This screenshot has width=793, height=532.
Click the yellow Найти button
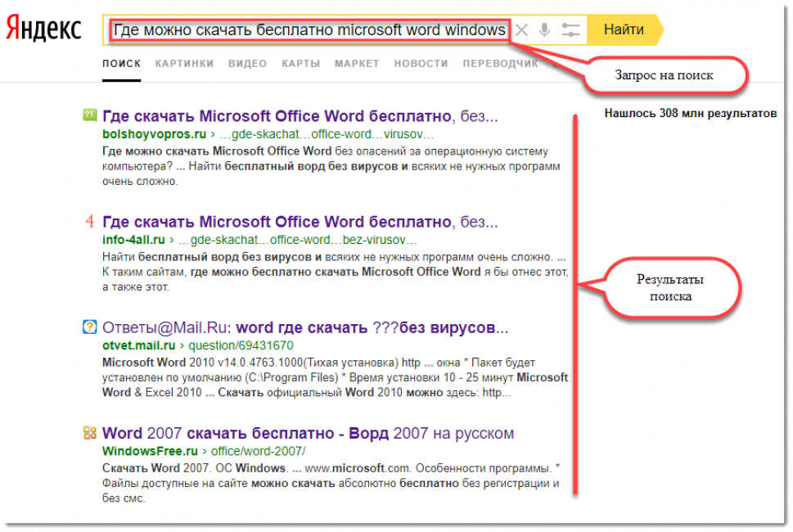[624, 29]
